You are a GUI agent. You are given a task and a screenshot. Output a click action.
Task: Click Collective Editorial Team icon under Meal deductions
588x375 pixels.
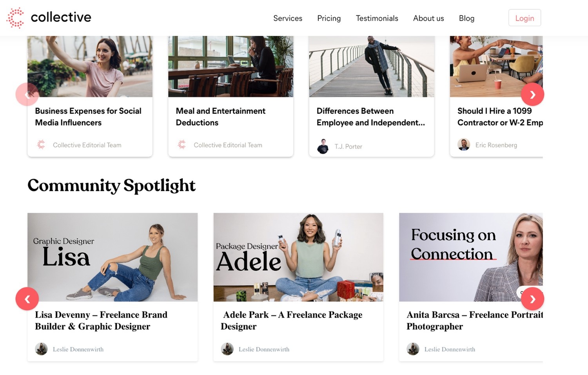click(x=182, y=145)
